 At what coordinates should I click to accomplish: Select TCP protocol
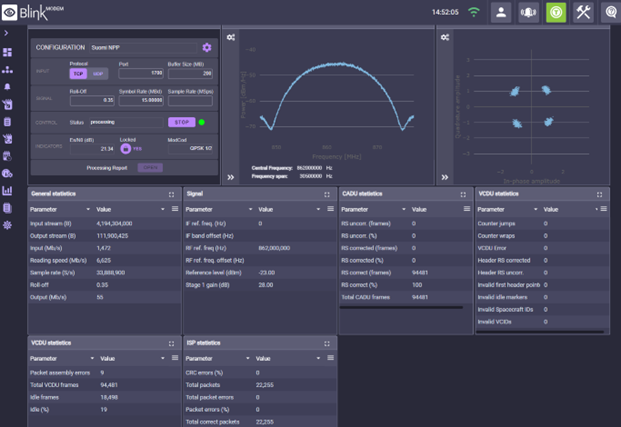[x=78, y=74]
